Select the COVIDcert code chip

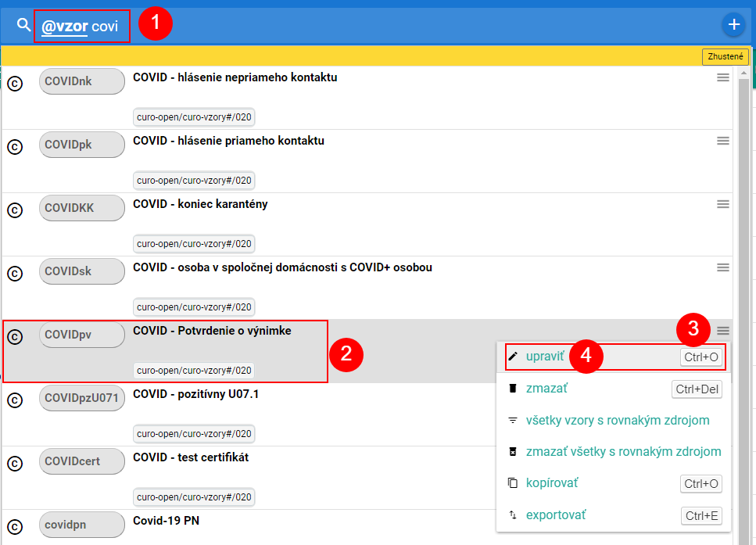tap(82, 461)
